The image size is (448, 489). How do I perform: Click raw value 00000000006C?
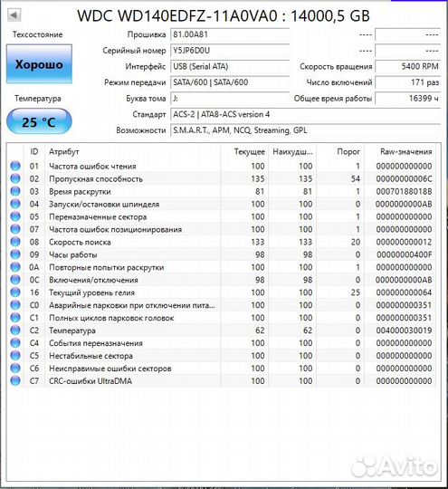coord(404,179)
